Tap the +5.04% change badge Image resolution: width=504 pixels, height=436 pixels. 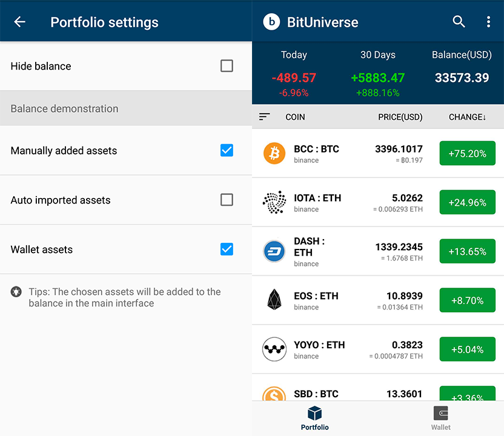[468, 349]
